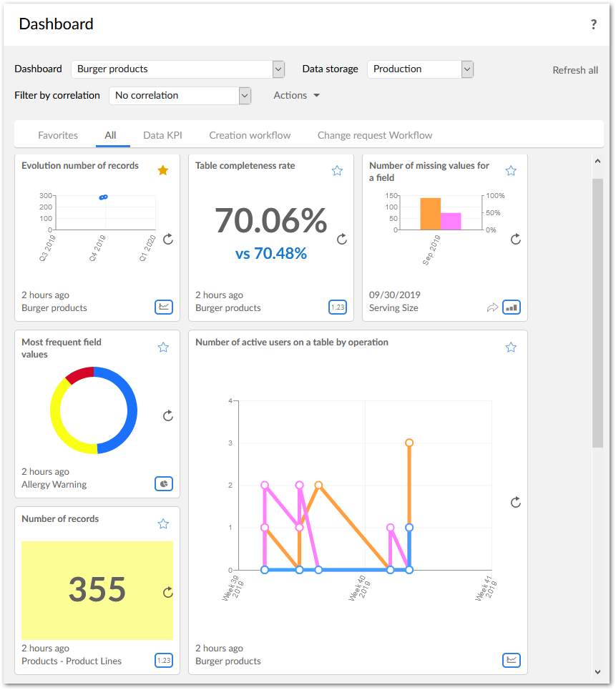Unfavorite the Evolution number of records widget
The width and height of the screenshot is (616, 690).
click(x=163, y=170)
